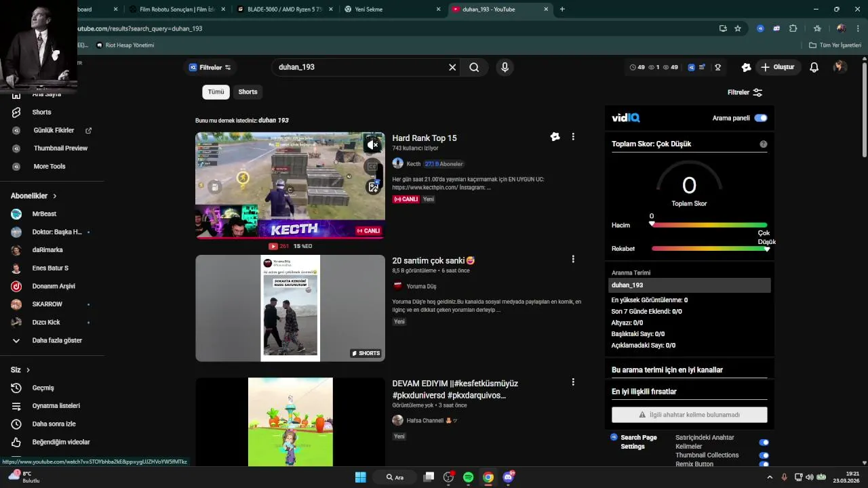Open the 20 santim çok sanki Shorts thumbnail

(x=290, y=308)
